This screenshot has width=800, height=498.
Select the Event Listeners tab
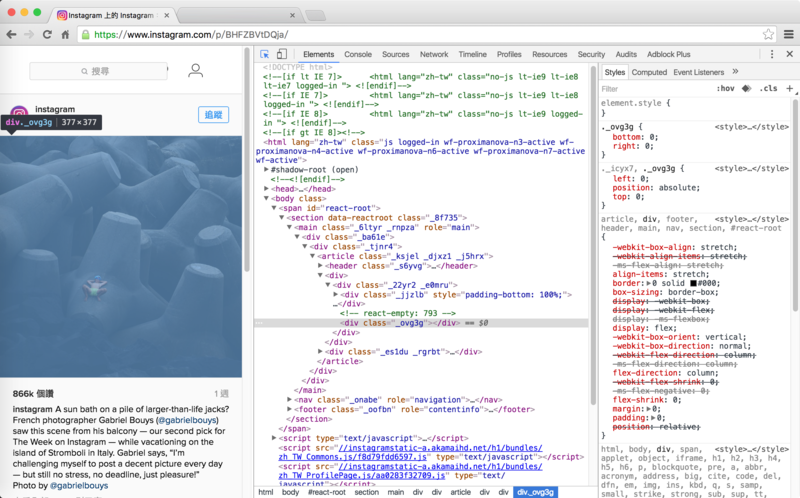coord(698,72)
